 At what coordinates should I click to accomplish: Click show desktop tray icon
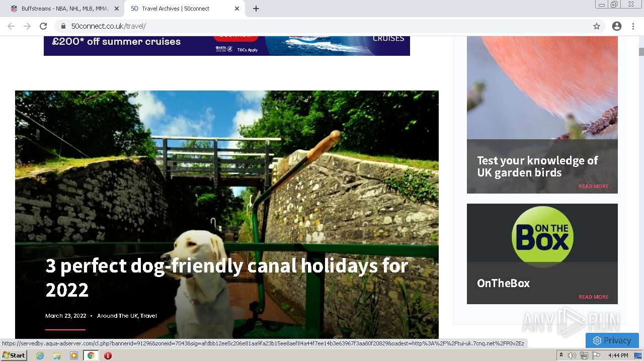[638, 355]
